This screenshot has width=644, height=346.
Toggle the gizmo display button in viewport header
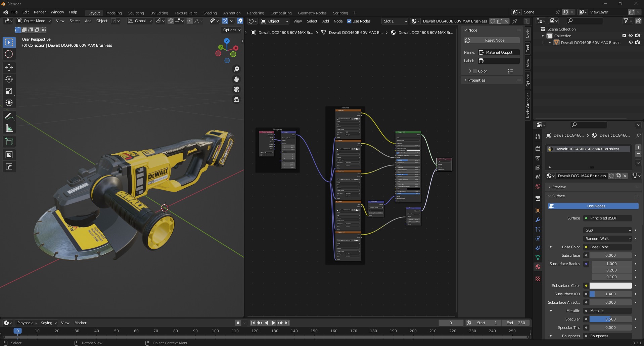225,21
